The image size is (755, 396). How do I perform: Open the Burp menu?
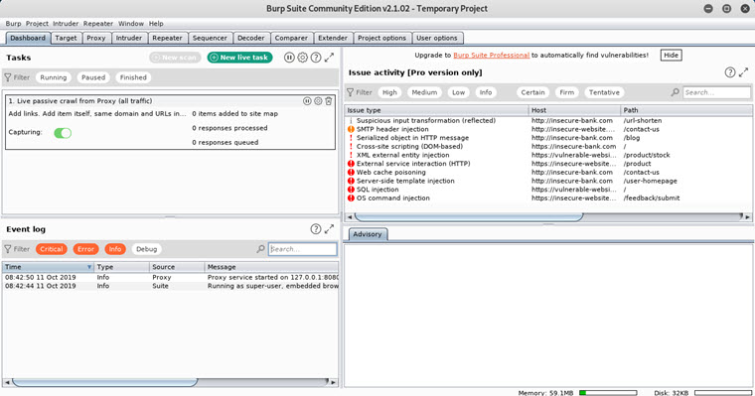pos(13,23)
